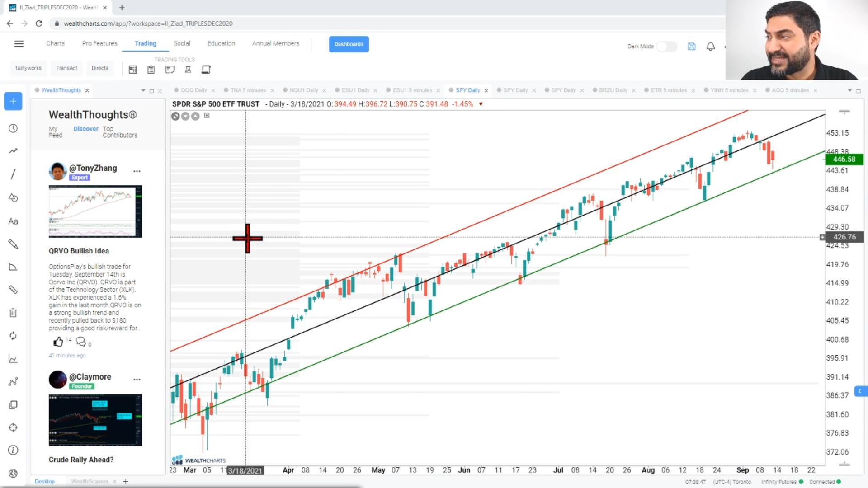The image size is (868, 488).
Task: Open the Social menu
Action: 182,43
